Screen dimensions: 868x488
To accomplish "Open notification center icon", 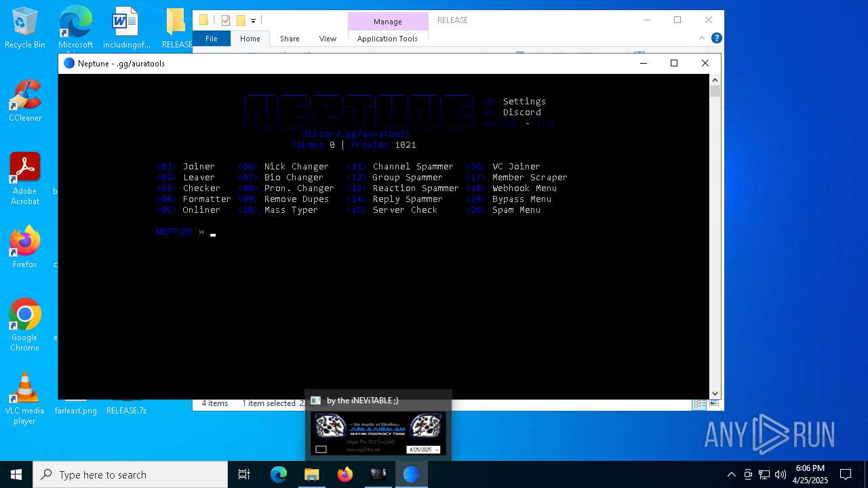I will (846, 474).
